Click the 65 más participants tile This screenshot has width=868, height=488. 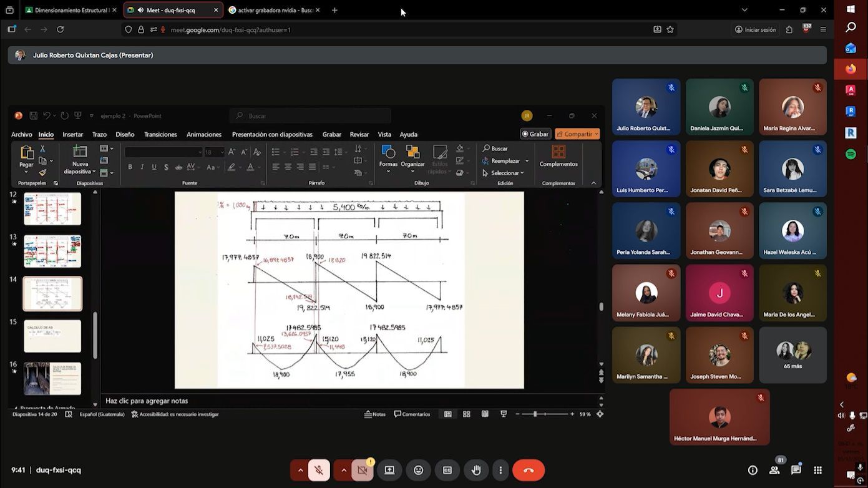pyautogui.click(x=792, y=354)
